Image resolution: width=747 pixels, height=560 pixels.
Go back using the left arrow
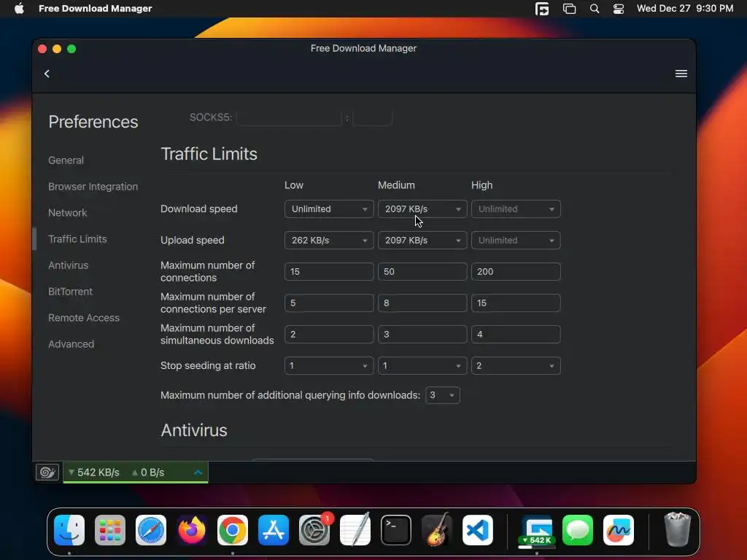coord(47,74)
